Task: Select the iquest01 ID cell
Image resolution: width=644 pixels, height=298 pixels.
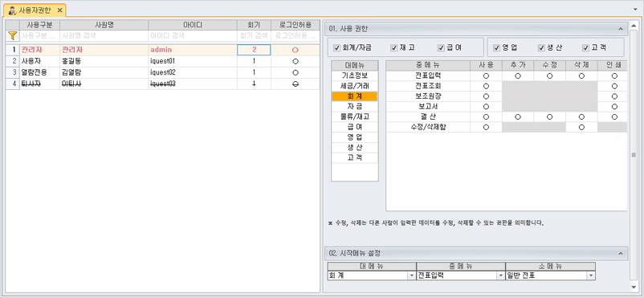Action: pos(193,61)
